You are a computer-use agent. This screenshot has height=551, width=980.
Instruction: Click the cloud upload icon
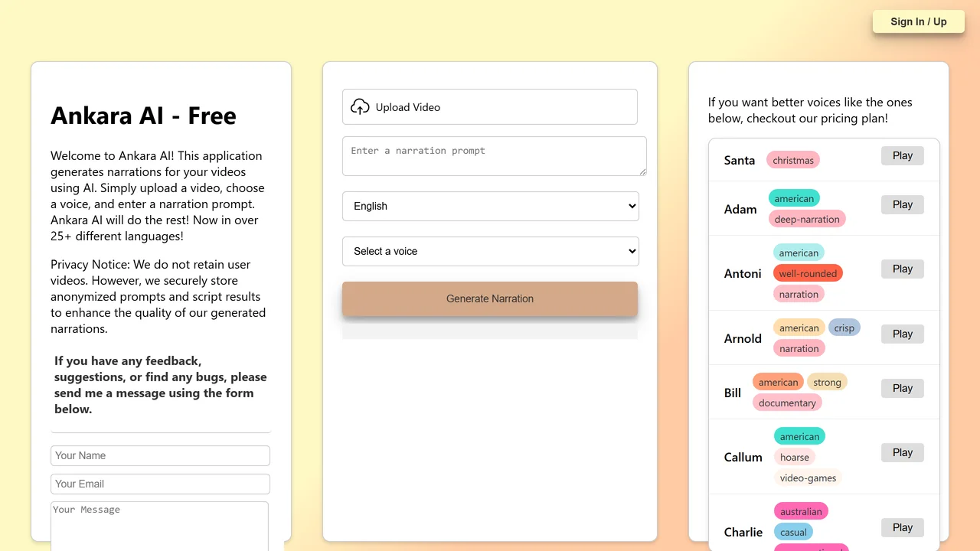click(360, 107)
